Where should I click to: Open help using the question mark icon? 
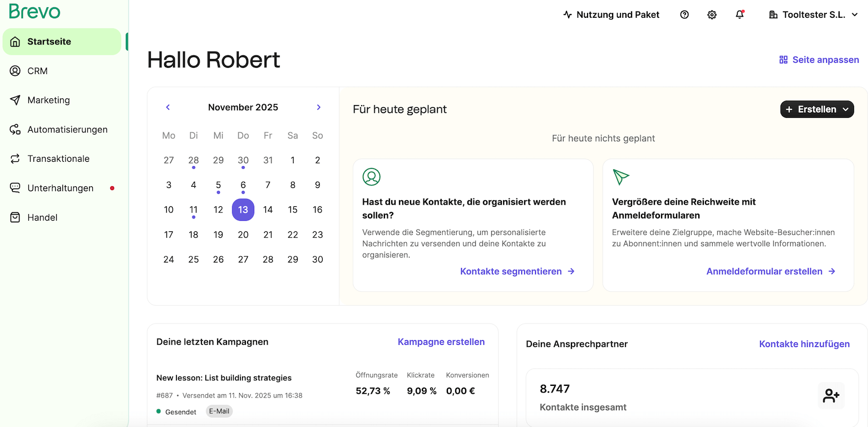click(x=684, y=14)
